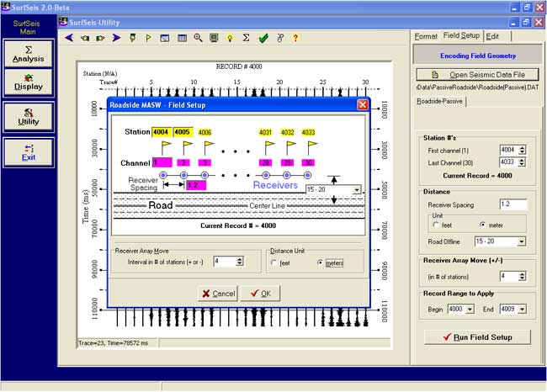The width and height of the screenshot is (547, 392).
Task: Click the magenta channel 3 box
Action: click(x=205, y=162)
